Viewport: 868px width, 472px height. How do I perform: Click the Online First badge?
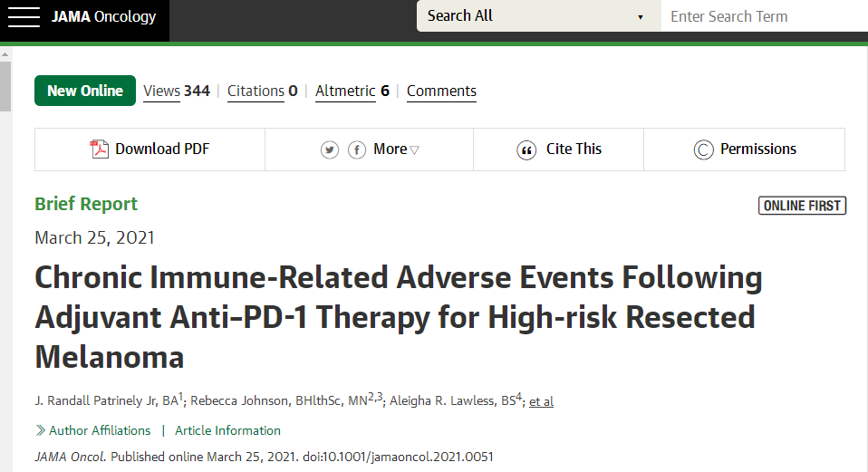[801, 206]
